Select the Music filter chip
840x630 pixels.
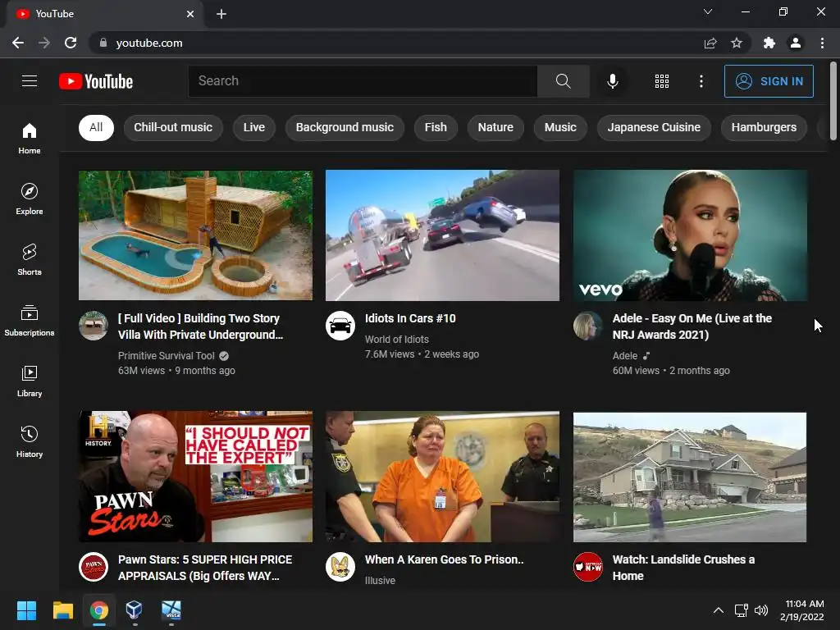[x=560, y=127]
